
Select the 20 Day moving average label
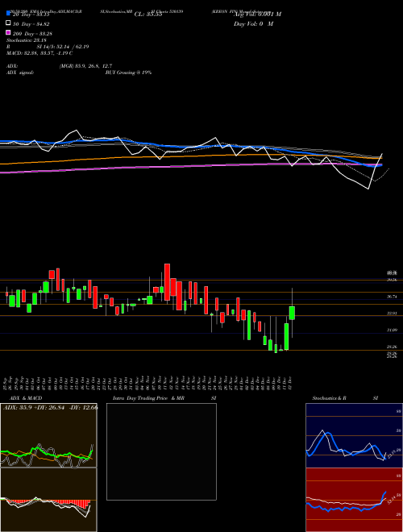pyautogui.click(x=31, y=15)
